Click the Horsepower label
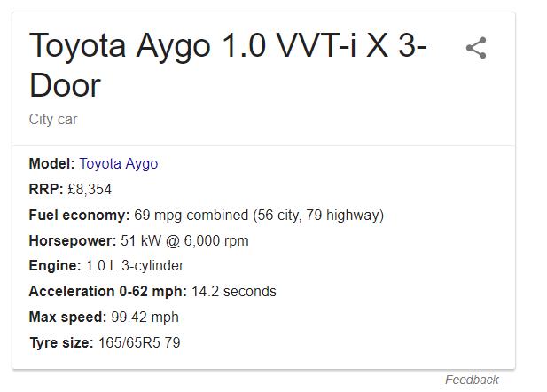The width and height of the screenshot is (547, 392). pos(72,240)
